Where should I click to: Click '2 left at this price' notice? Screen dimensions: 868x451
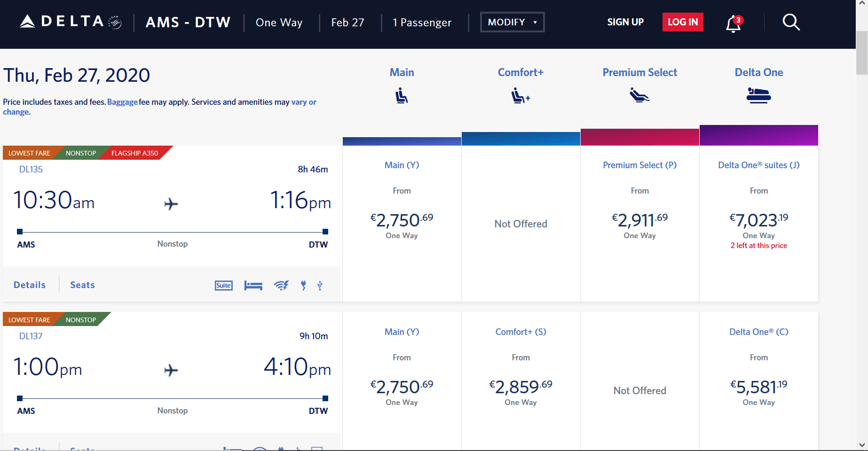tap(759, 246)
